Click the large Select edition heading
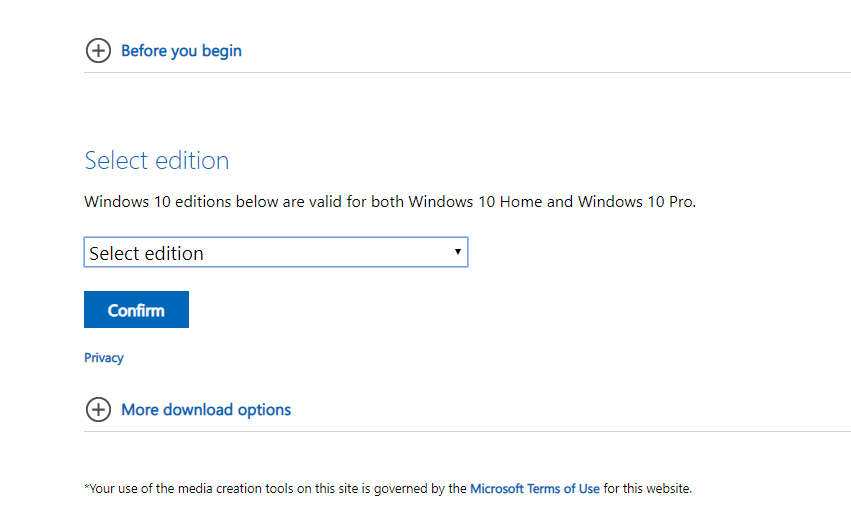Image resolution: width=851 pixels, height=524 pixels. click(x=157, y=161)
